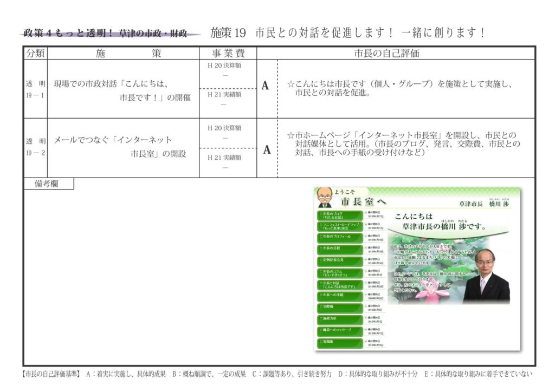555x392 pixels.
Task: Click update-date marker beside 交際費
Action: point(376,308)
